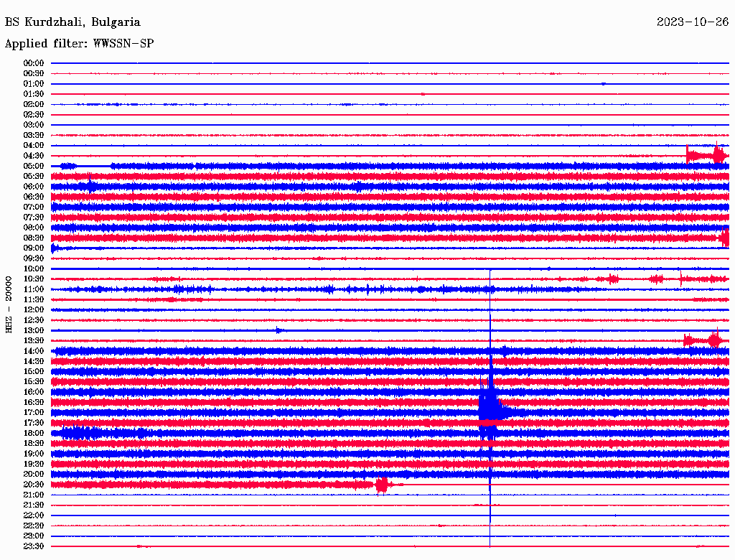Image resolution: width=735 pixels, height=560 pixels.
Task: Click the 22:30 time label
Action: point(33,526)
